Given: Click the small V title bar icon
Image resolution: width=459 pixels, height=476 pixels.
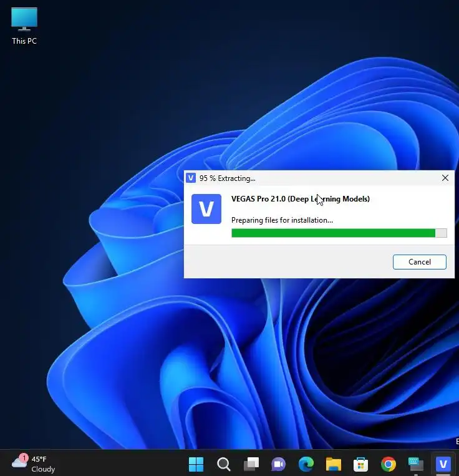Looking at the screenshot, I should (191, 178).
